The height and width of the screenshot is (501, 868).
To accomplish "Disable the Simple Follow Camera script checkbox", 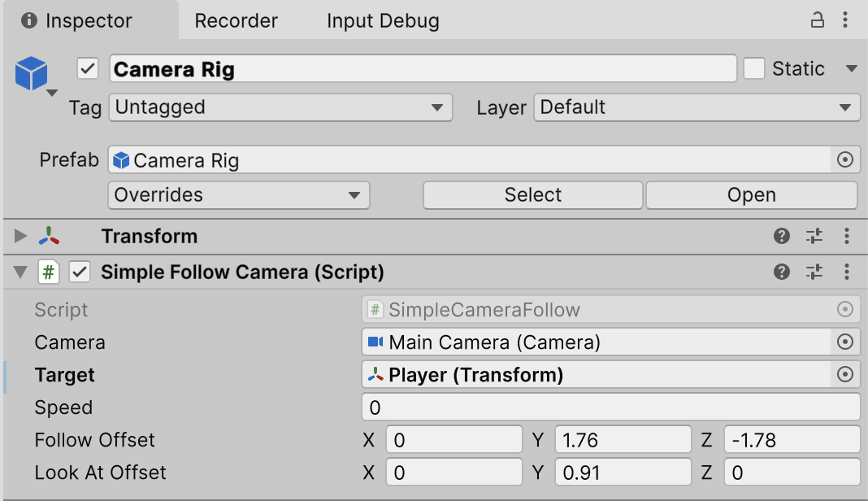I will (x=80, y=272).
